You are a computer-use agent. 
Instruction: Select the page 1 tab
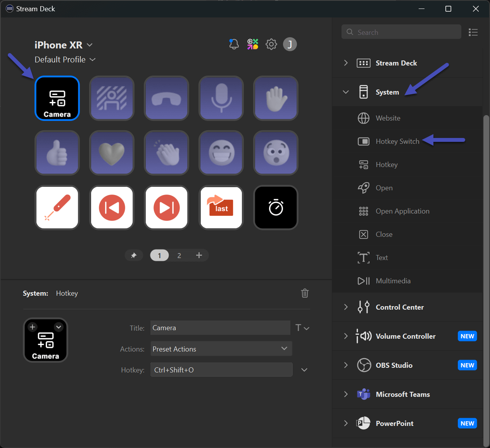[159, 255]
